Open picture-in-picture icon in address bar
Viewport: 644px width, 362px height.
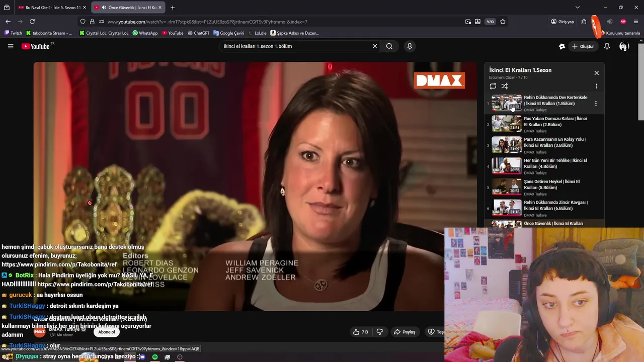point(468,22)
